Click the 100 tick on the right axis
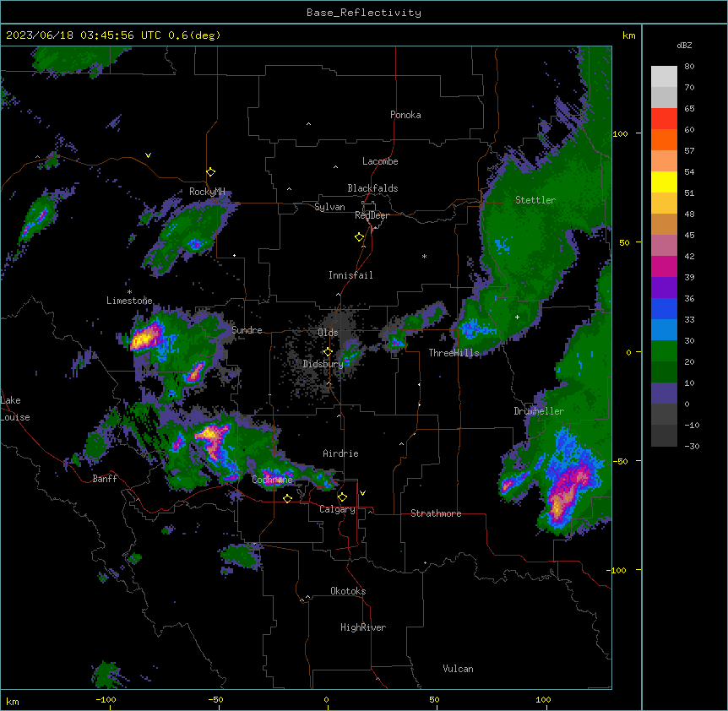 [x=620, y=133]
